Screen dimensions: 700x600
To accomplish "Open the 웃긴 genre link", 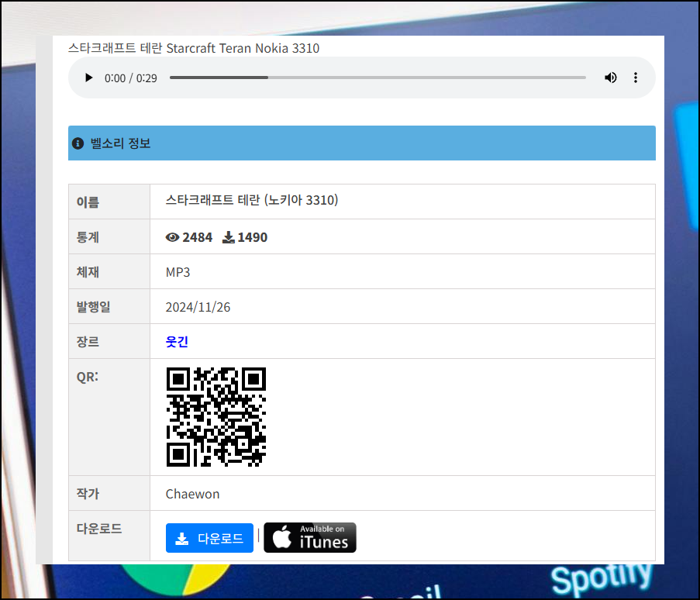I will point(177,342).
